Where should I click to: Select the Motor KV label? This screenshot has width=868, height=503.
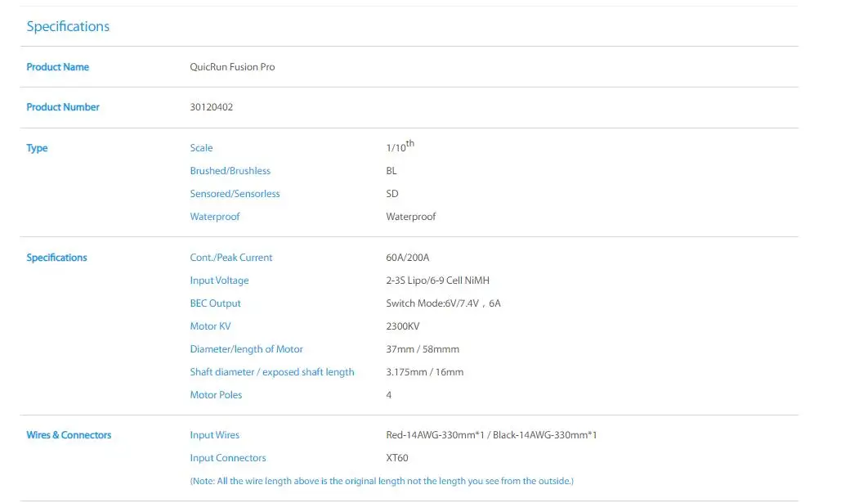(x=210, y=326)
